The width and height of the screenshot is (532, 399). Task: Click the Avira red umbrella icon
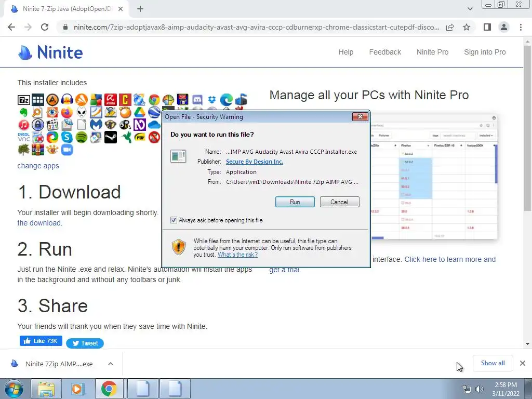coord(111,100)
